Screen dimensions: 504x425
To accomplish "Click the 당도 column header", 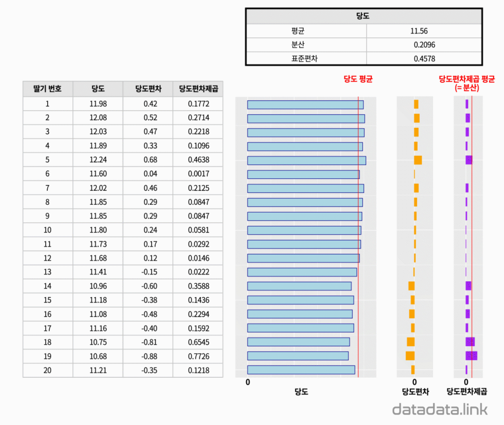I will click(98, 89).
